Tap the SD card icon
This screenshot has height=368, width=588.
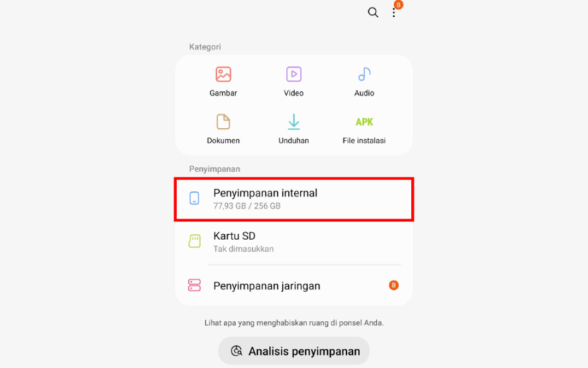(x=194, y=241)
